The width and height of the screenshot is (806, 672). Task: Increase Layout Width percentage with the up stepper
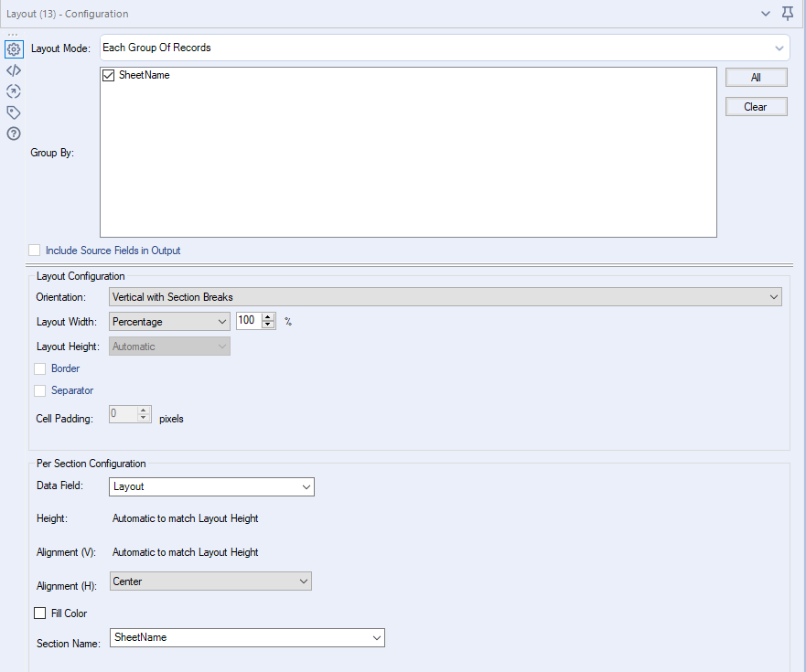(269, 317)
